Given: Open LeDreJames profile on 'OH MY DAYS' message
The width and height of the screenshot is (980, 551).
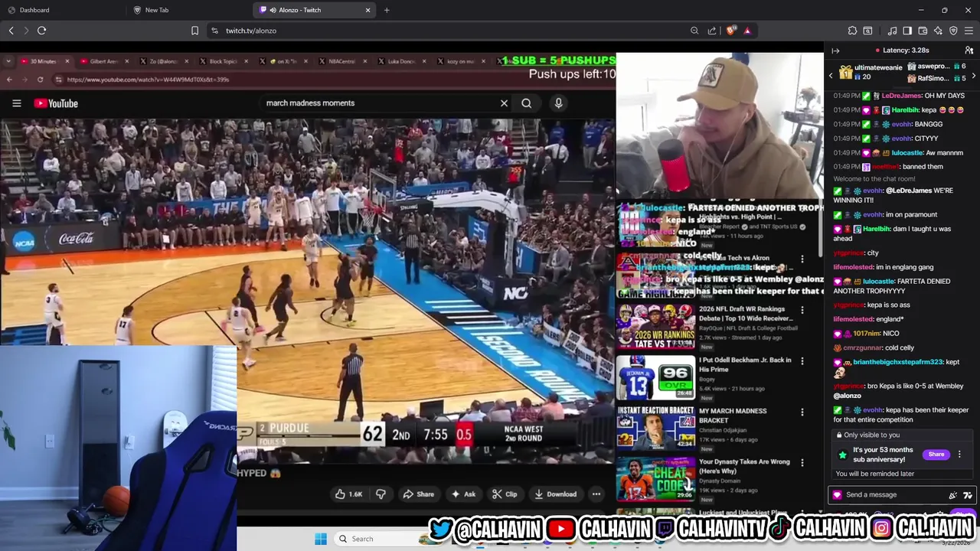Looking at the screenshot, I should [901, 96].
